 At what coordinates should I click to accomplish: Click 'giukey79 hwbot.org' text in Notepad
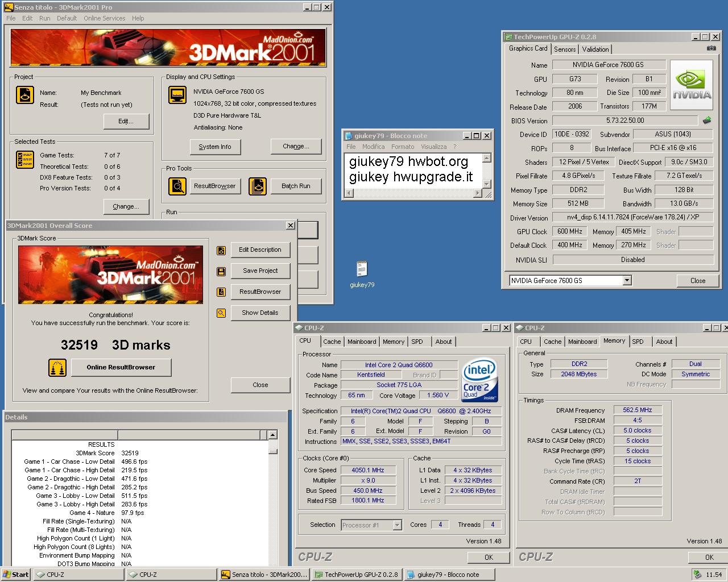click(408, 162)
